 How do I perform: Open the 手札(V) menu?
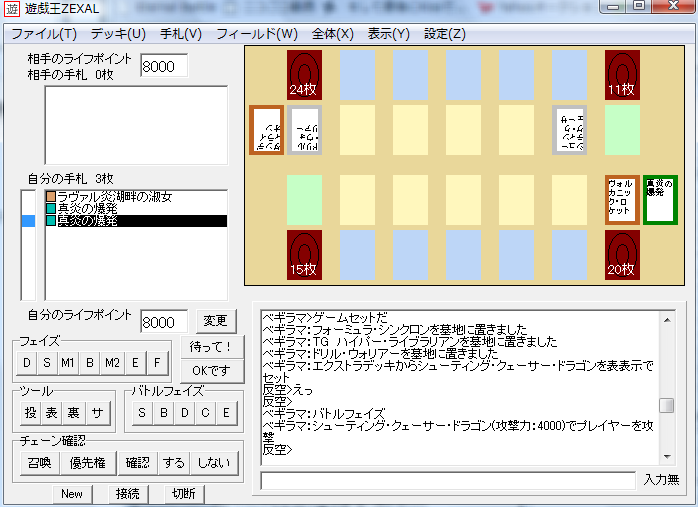181,34
